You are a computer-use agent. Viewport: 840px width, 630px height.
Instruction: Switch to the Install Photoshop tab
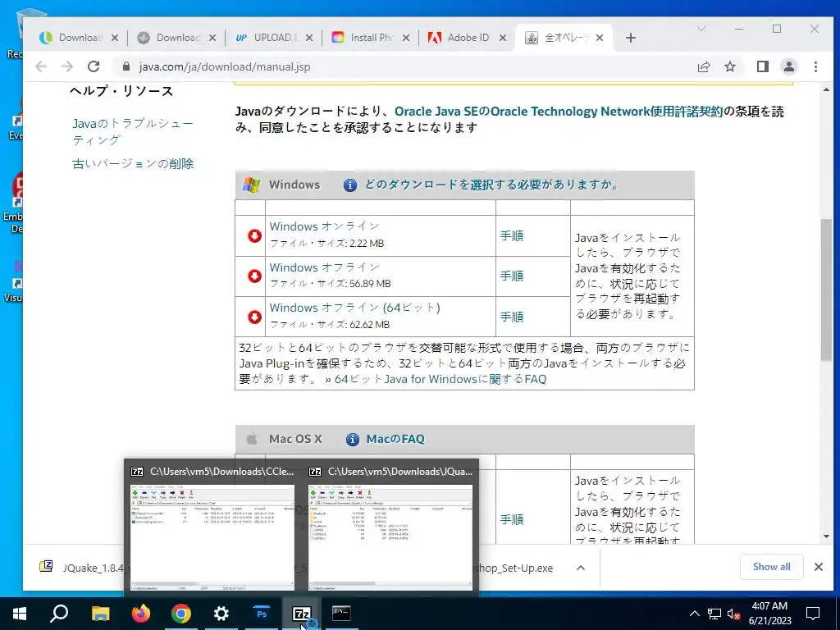point(371,38)
